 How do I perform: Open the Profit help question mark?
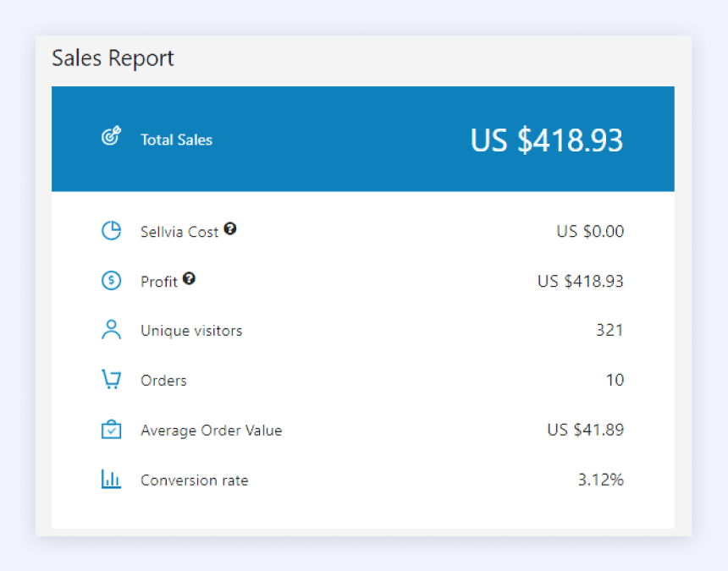(189, 278)
